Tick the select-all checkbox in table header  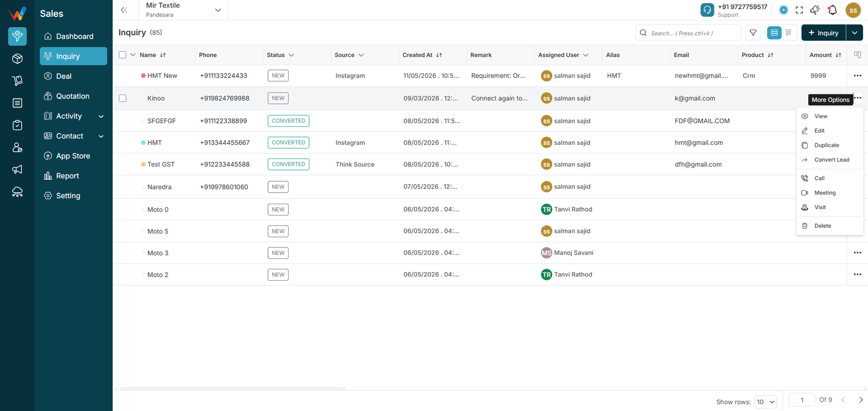tap(123, 55)
